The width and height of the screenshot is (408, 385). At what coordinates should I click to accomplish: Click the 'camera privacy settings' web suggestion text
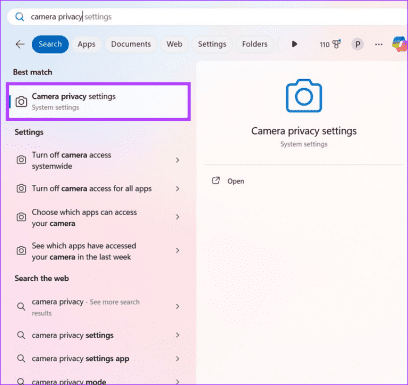[73, 335]
